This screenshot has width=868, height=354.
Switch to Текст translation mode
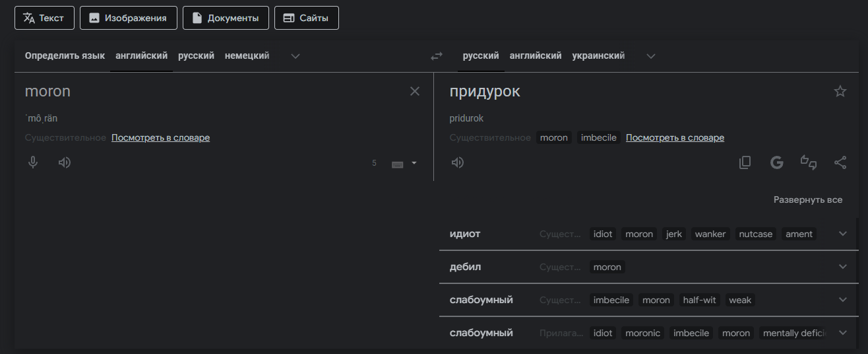pos(44,18)
